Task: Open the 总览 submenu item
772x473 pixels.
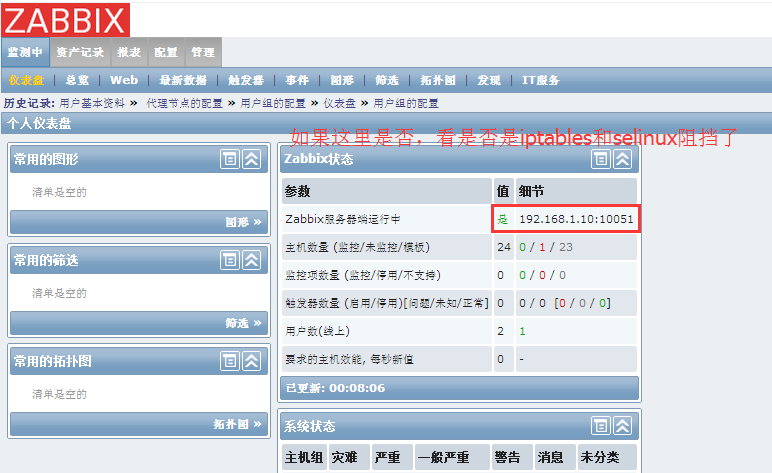Action: coord(77,80)
